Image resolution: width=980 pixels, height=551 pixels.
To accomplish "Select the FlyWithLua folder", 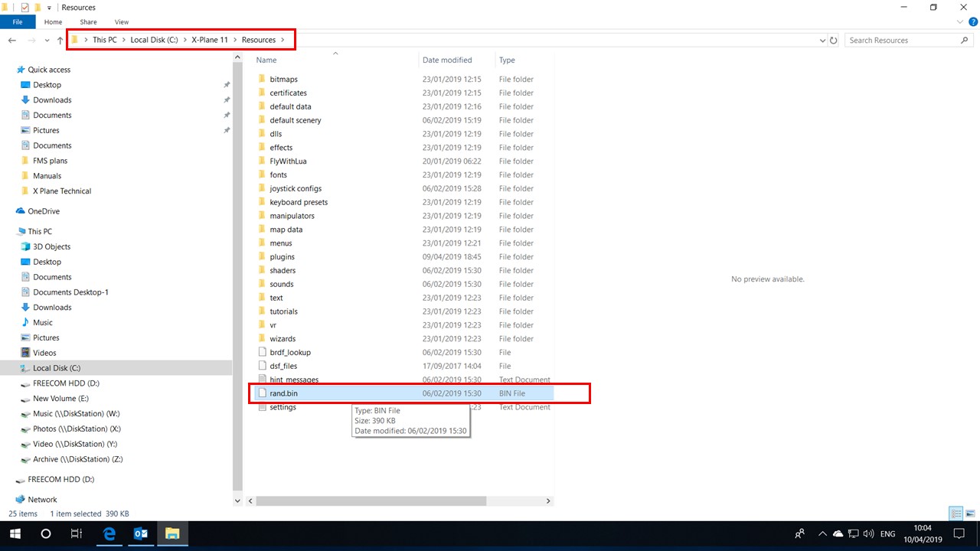I will click(288, 161).
